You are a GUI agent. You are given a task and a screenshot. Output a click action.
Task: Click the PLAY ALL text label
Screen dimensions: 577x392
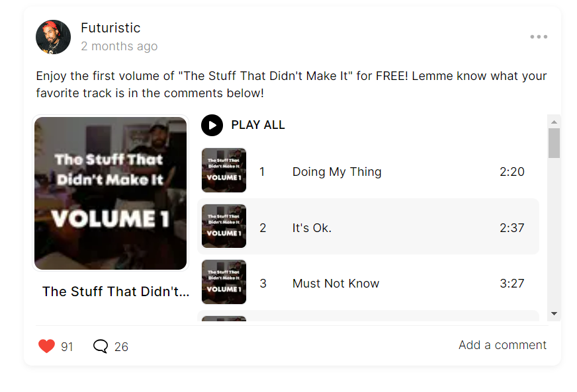258,125
